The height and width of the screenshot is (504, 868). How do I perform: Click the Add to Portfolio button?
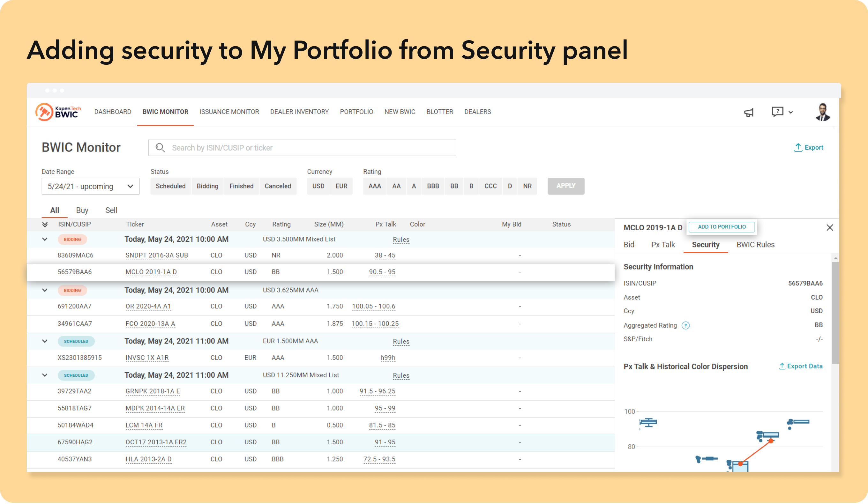(x=721, y=227)
